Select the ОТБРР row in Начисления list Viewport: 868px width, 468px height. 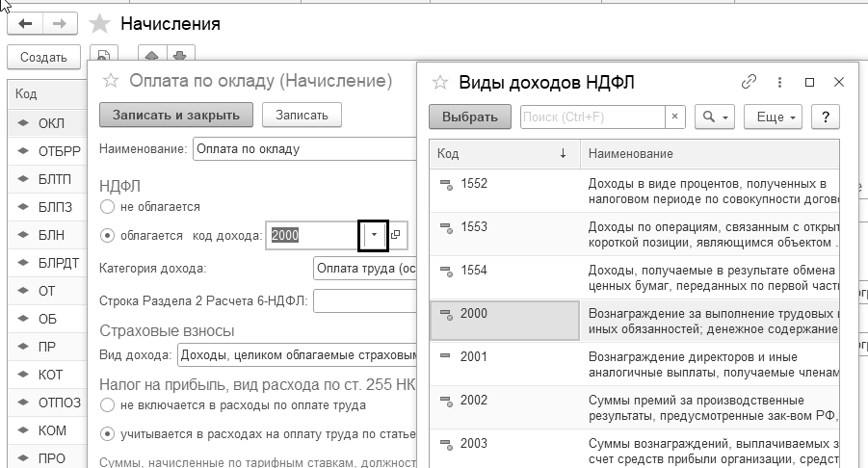coord(47,151)
